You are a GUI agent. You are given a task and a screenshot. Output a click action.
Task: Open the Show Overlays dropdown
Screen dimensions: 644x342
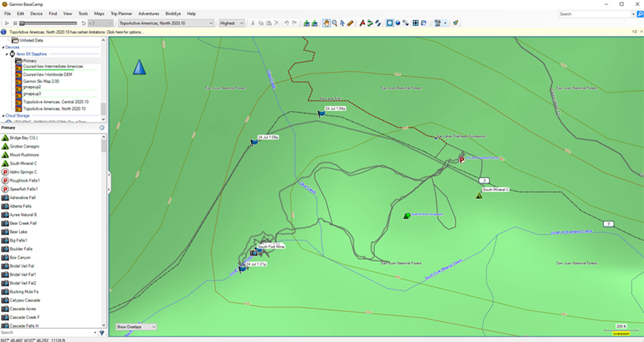(x=136, y=327)
